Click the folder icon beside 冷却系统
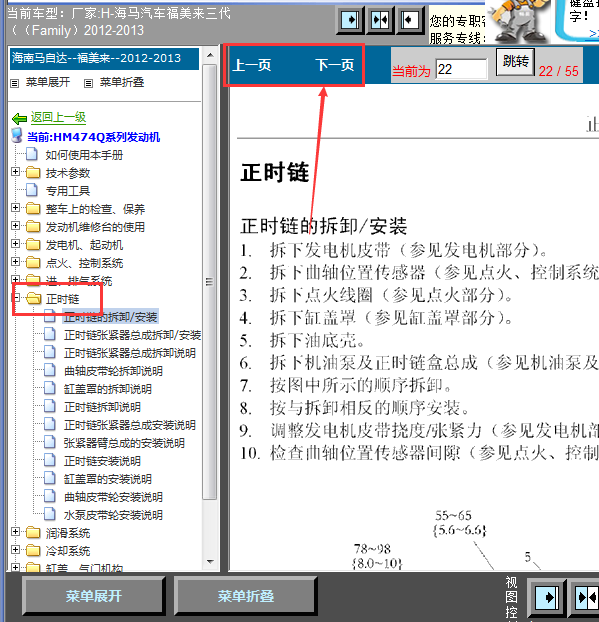The height and width of the screenshot is (622, 599). (33, 550)
